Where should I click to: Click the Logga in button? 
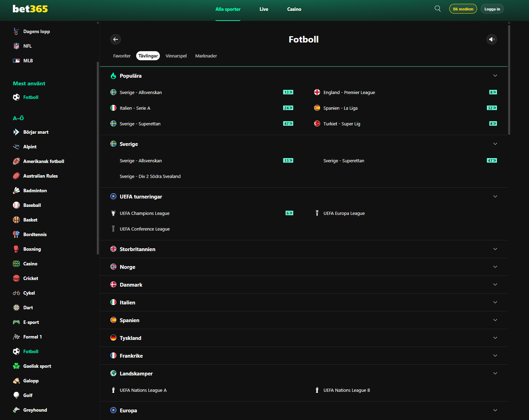point(492,9)
